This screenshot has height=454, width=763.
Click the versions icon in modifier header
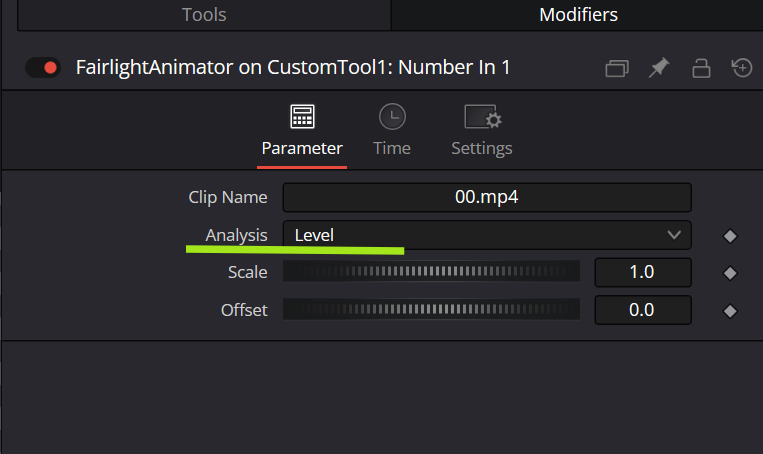617,68
